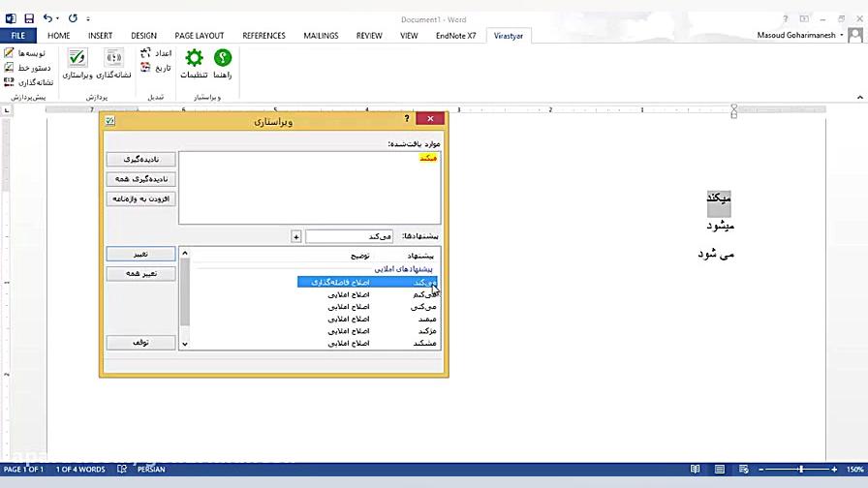Image resolution: width=868 pixels, height=488 pixels.
Task: Open the Masoud Goharimanesh account menu
Action: [x=800, y=35]
